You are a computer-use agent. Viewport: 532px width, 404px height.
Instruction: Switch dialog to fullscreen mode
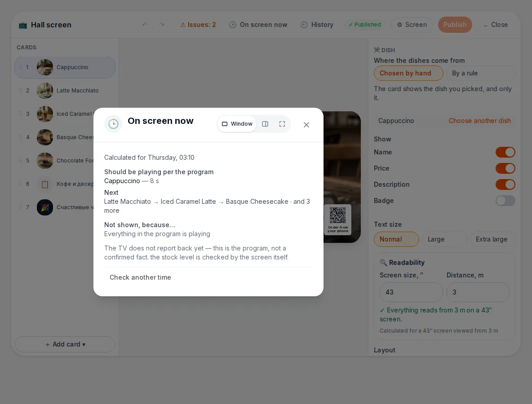coord(282,124)
